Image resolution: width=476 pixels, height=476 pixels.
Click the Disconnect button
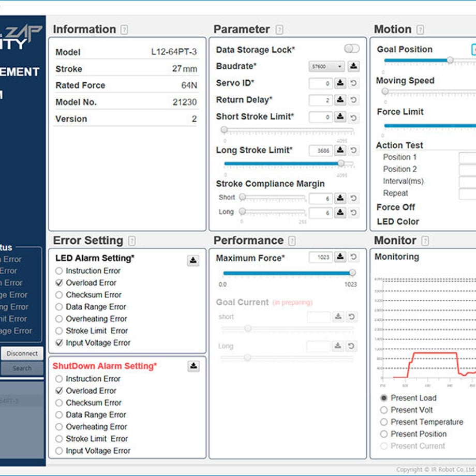(22, 354)
